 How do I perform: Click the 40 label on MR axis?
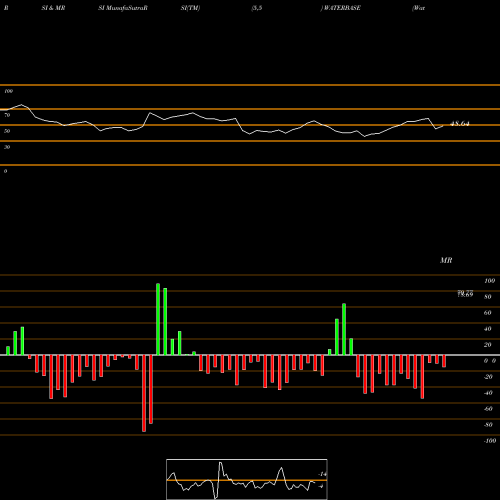(488, 329)
